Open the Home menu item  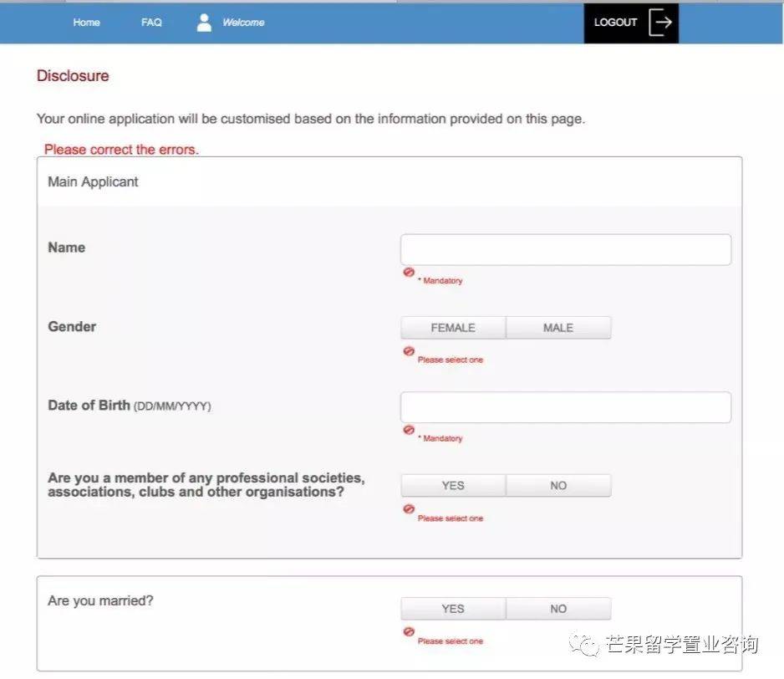(86, 23)
